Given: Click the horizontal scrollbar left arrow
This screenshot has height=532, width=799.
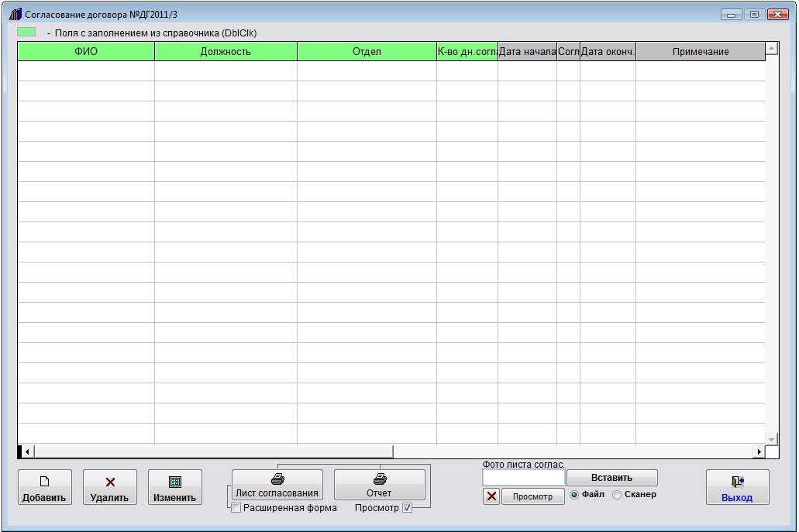Looking at the screenshot, I should [x=27, y=451].
